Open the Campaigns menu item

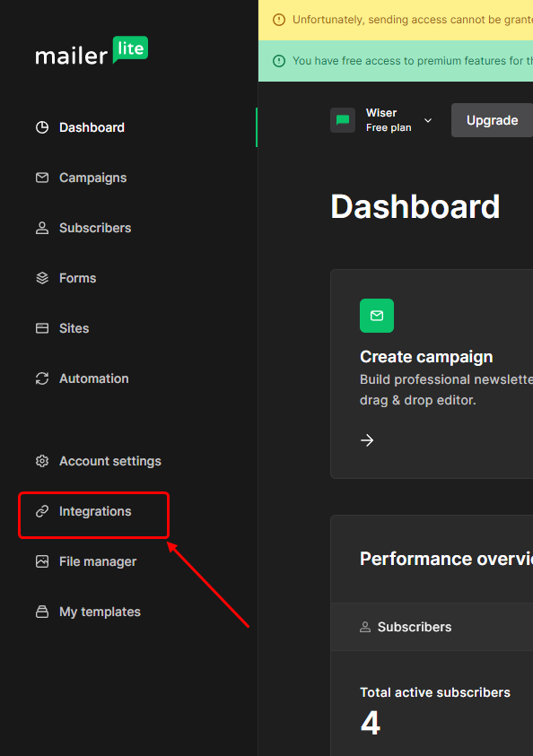point(92,178)
